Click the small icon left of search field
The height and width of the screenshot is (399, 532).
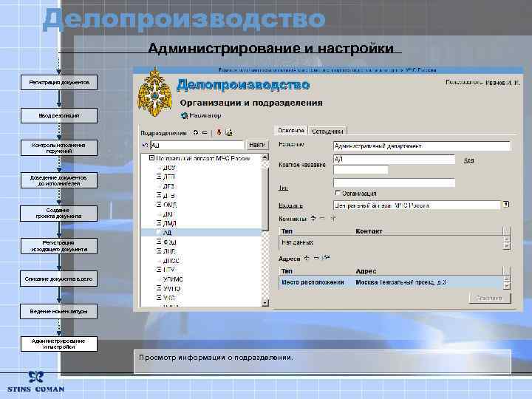click(x=145, y=146)
